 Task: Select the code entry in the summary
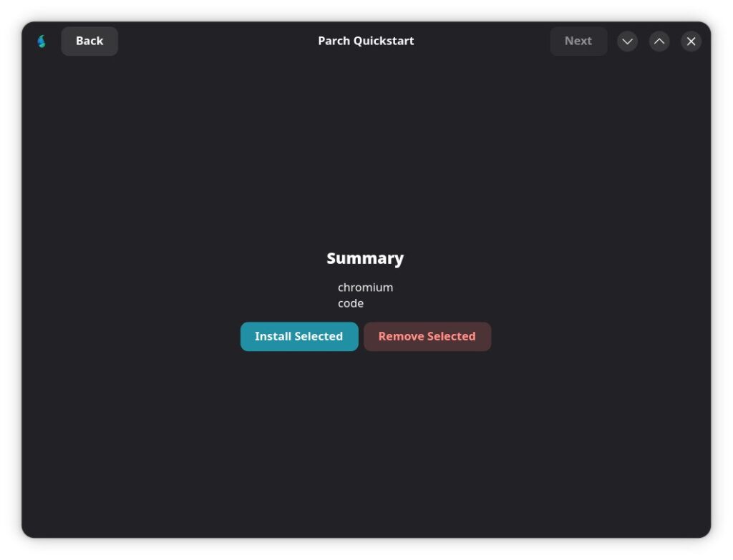pyautogui.click(x=351, y=303)
